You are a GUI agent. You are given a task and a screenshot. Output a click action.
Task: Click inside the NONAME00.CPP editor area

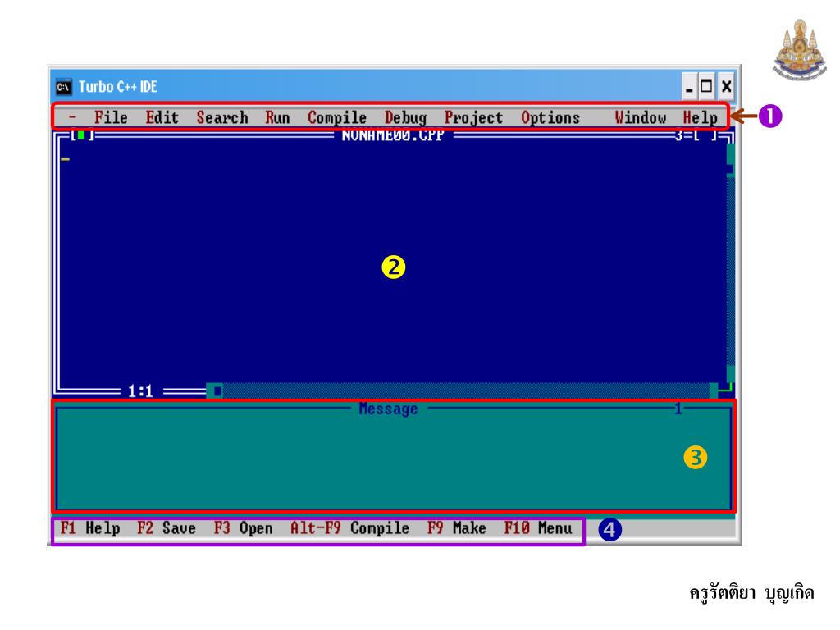pyautogui.click(x=391, y=262)
